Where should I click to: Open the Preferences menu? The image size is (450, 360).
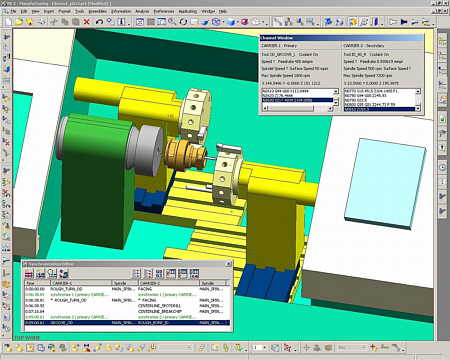[164, 11]
